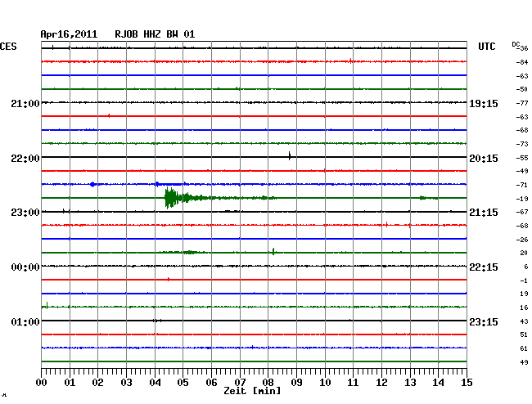Click the green spike near minute 08 on DC 20 trace
Screen dimensions: 532x404
click(273, 252)
